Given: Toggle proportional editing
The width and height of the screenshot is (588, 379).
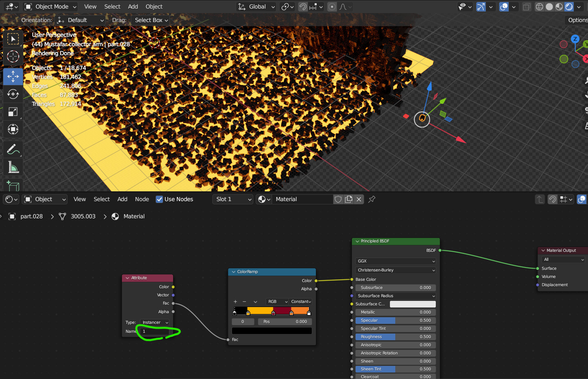Looking at the screenshot, I should 332,7.
